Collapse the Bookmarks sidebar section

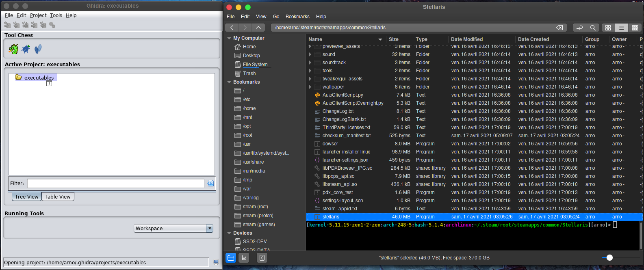229,82
